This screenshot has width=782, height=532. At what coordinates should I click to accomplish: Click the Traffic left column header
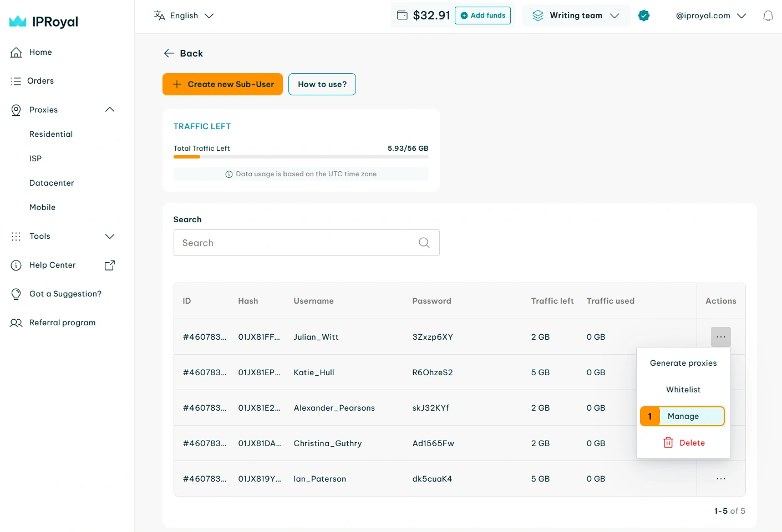click(552, 301)
